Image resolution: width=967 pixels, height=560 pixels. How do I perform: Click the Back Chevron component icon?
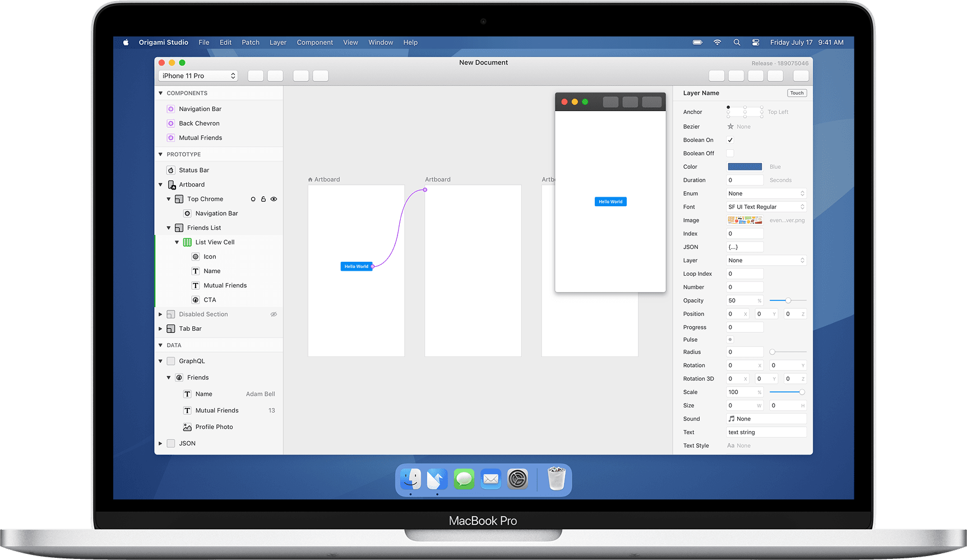(171, 123)
